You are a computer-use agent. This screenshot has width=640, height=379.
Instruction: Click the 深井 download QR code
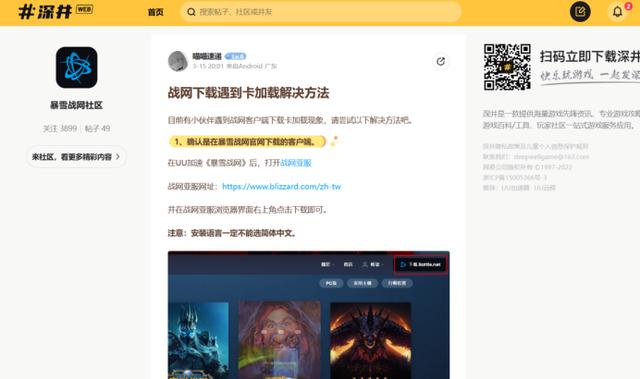(507, 67)
